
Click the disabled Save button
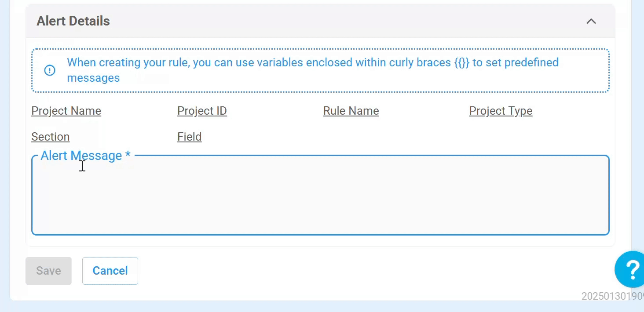(x=48, y=271)
